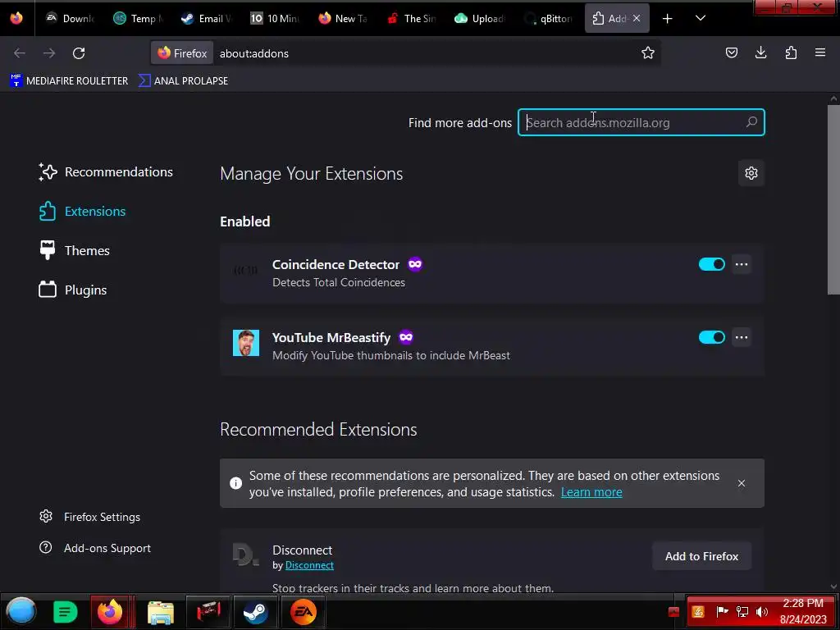Click the Learn more link
Image resolution: width=840 pixels, height=630 pixels.
point(591,492)
